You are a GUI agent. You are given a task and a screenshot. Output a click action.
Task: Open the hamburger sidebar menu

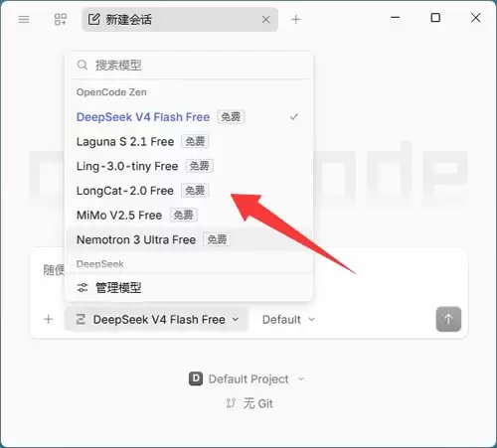(24, 19)
